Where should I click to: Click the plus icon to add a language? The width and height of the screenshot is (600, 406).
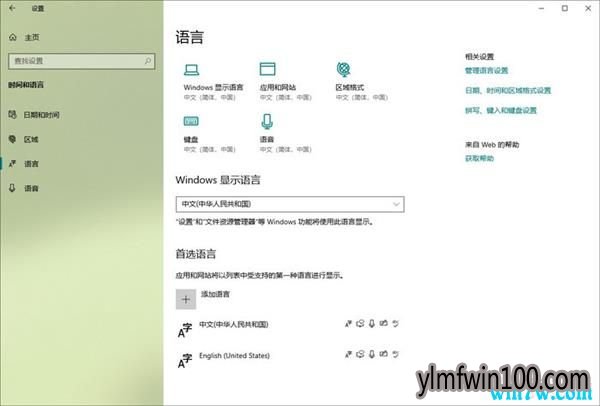(186, 299)
